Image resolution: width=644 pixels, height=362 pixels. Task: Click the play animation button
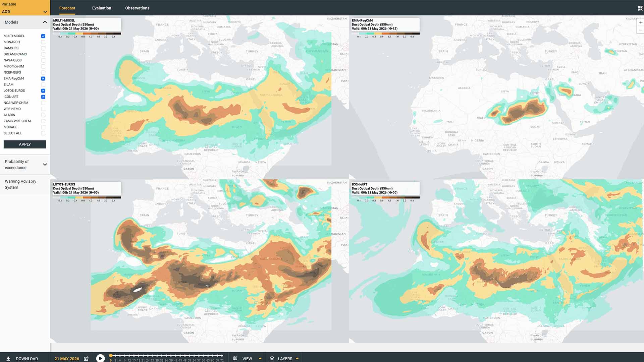click(100, 358)
